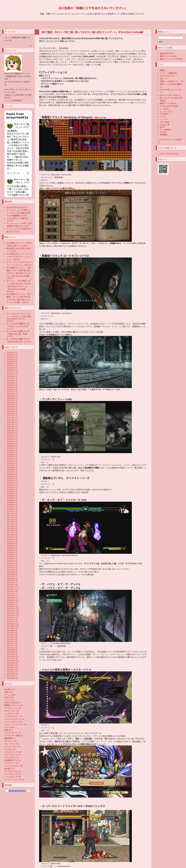The image size is (186, 868).
Task: Click the QR code image in the sidebar
Action: click(x=163, y=169)
